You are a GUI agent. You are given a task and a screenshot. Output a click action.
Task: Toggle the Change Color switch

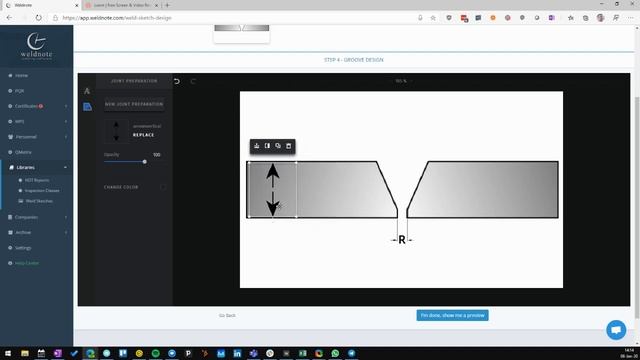pyautogui.click(x=163, y=187)
